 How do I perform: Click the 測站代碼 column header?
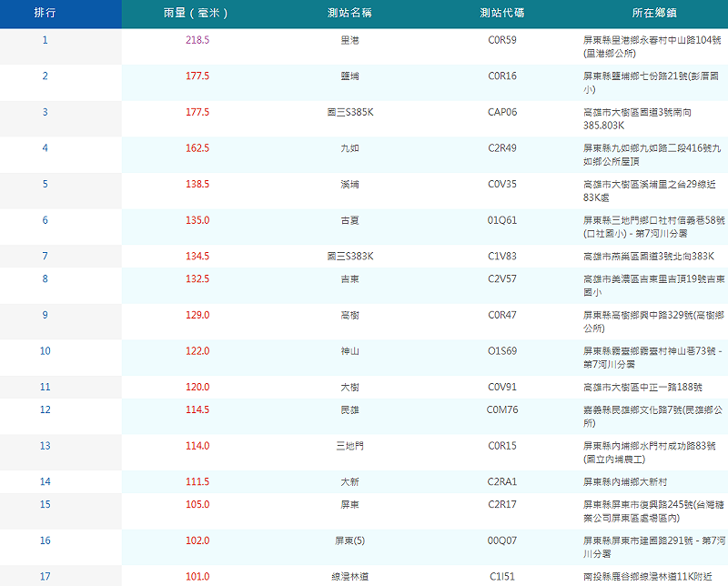502,13
